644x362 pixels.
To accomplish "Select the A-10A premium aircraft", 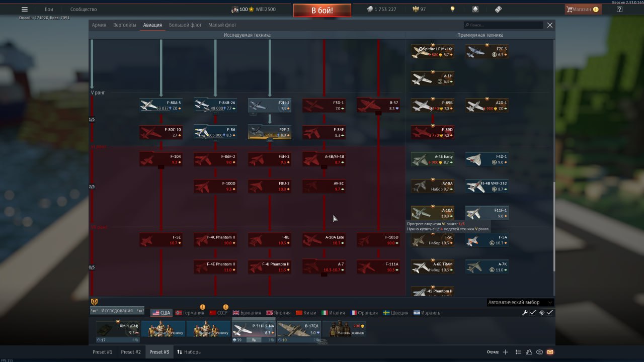I will [x=433, y=213].
